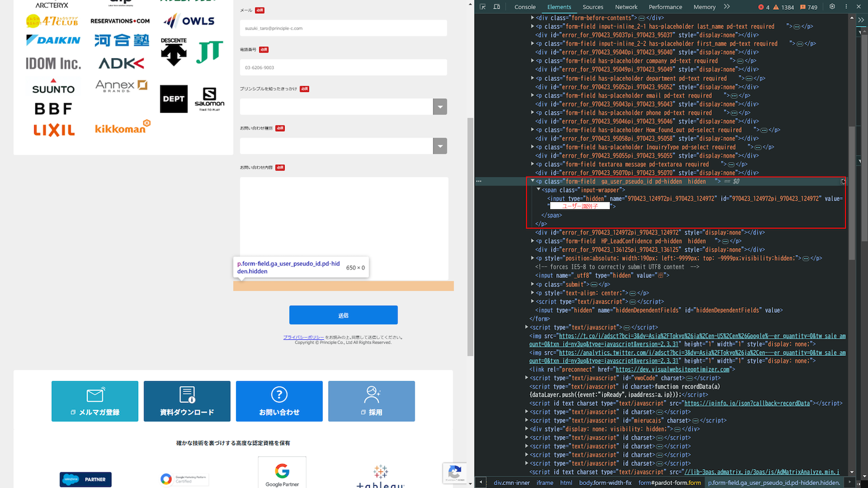Open DevTools settings gear
Screen dimensions: 868x488
[832, 7]
